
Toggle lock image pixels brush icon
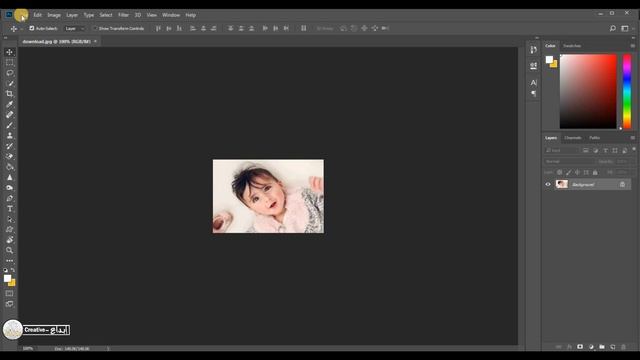click(569, 173)
